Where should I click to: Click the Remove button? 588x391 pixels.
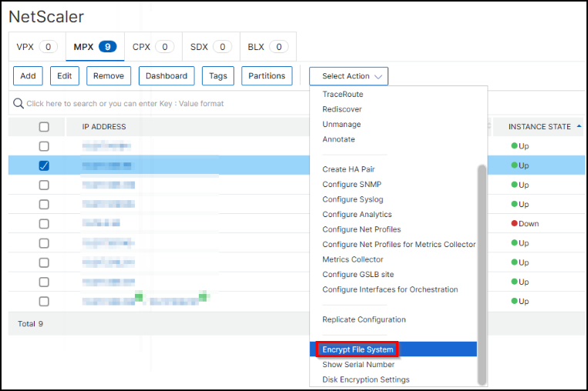(109, 76)
